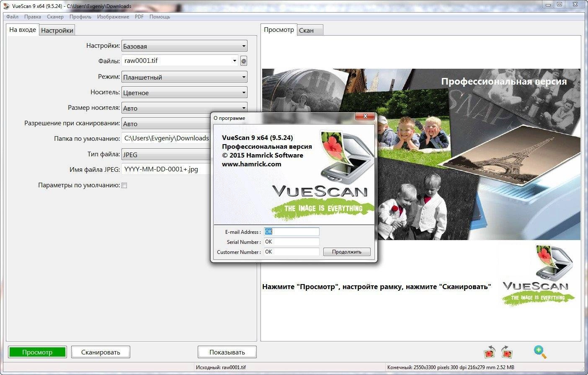Click © 2015 Hamrick Software text
Screen dimensions: 588x375
pos(263,155)
